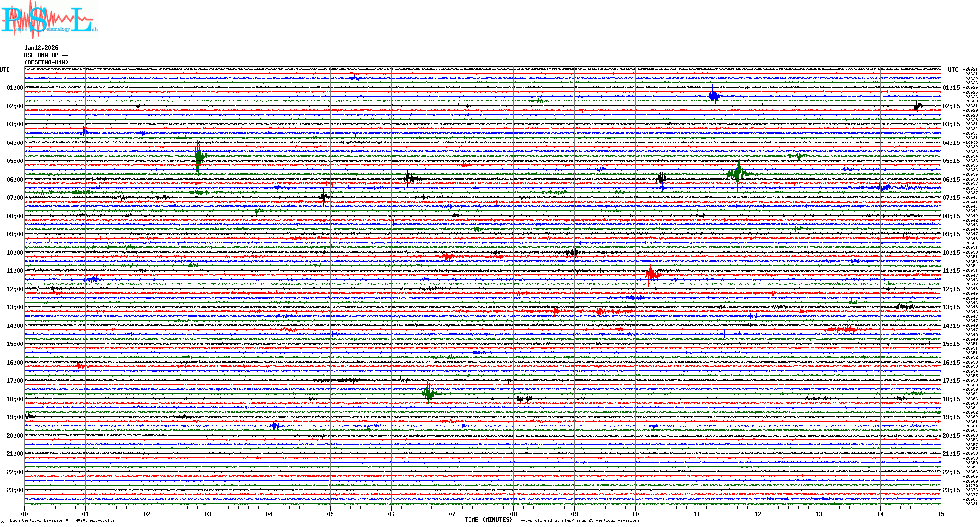Click the PSL Seismology Lab logo
The width and height of the screenshot is (980, 527).
pyautogui.click(x=49, y=20)
